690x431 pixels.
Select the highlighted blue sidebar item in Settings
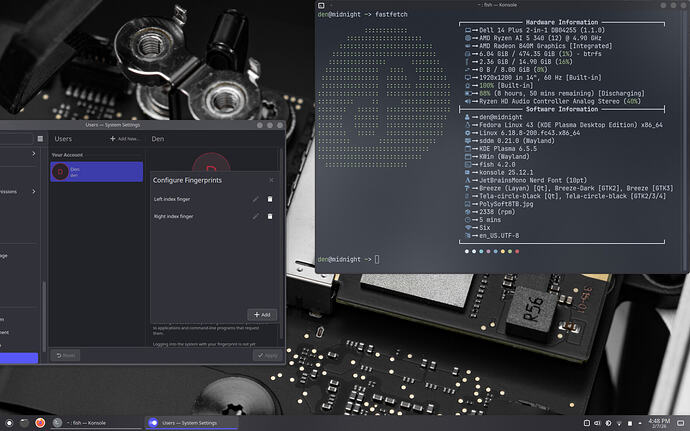tap(19, 358)
